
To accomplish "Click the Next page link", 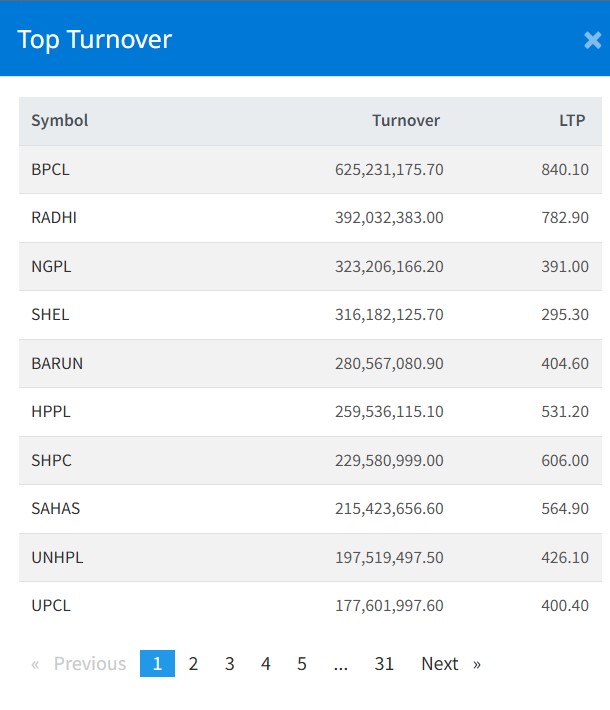I will [450, 664].
